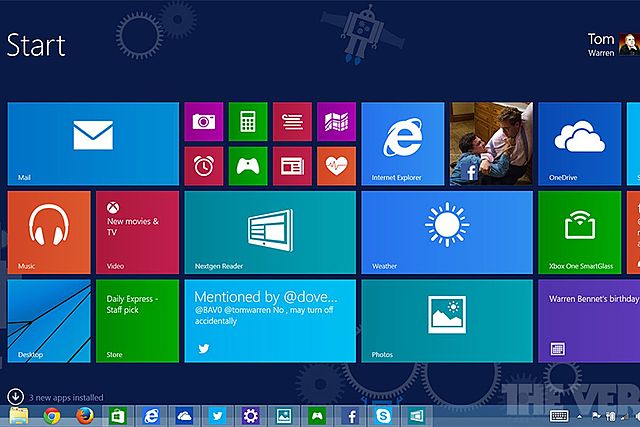
Task: Open the Windows Store taskbar icon
Action: (x=118, y=416)
